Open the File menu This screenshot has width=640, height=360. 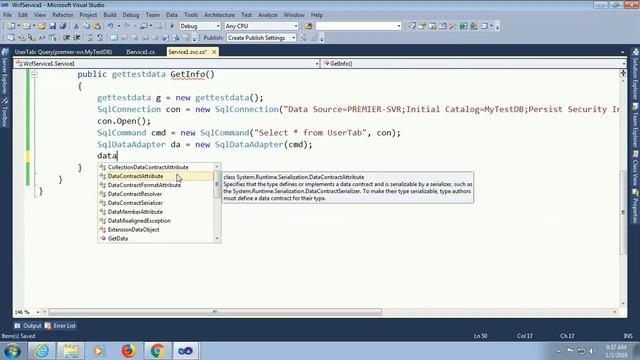pos(7,15)
